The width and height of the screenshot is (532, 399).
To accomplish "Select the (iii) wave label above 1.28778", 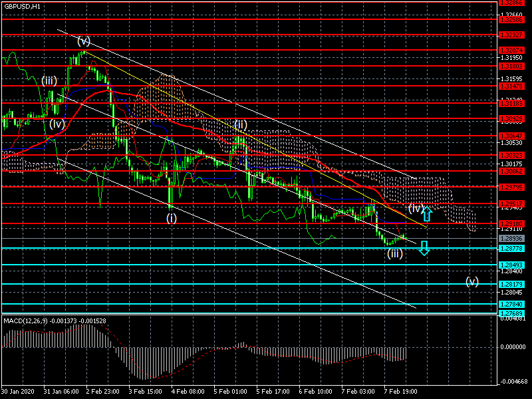I will [395, 253].
